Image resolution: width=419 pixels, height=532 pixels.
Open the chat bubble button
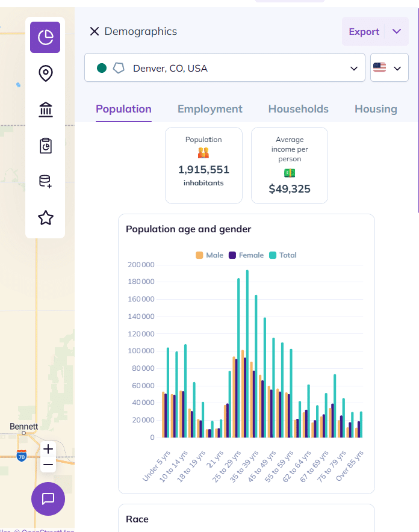[48, 498]
